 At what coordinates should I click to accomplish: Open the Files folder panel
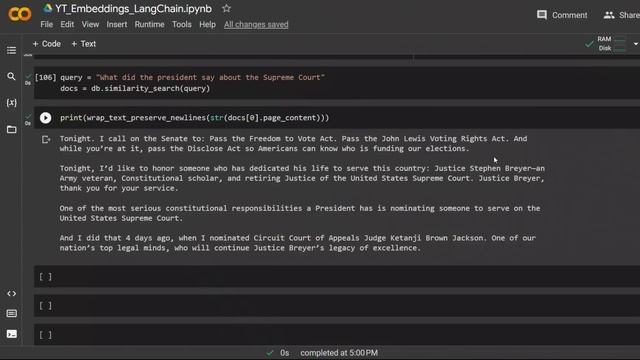11,129
